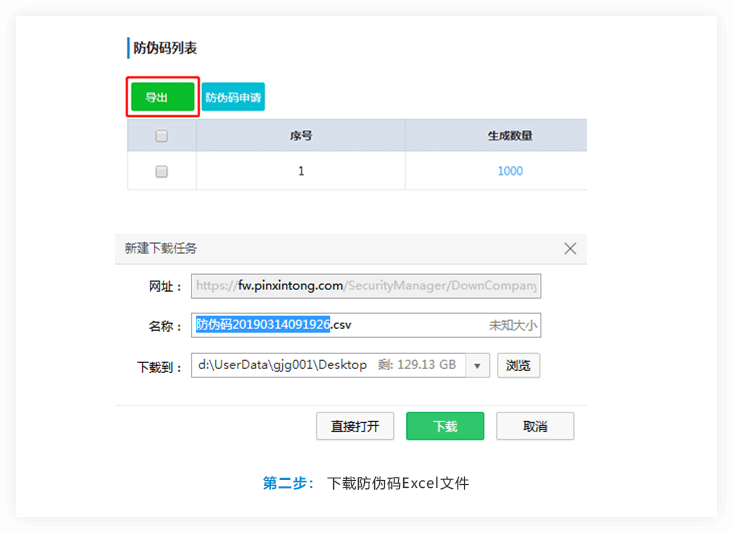The image size is (733, 533).
Task: Click the 浏览 browse button
Action: pyautogui.click(x=518, y=365)
